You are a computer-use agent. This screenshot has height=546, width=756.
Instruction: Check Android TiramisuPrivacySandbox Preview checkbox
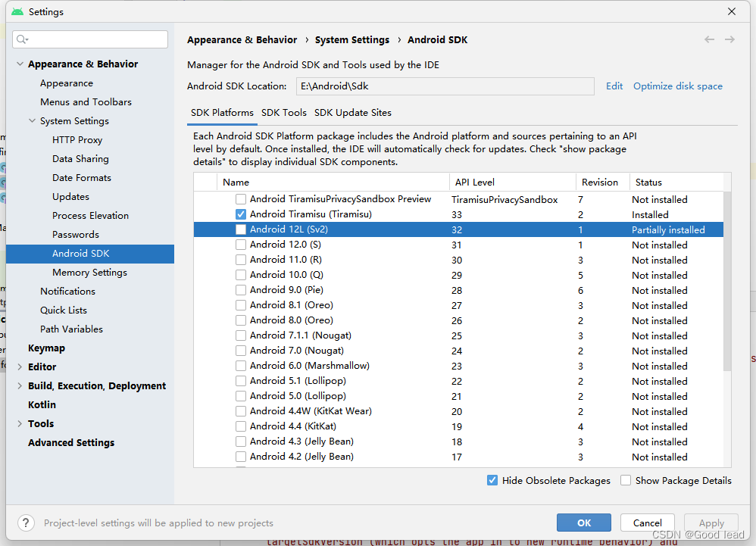241,199
